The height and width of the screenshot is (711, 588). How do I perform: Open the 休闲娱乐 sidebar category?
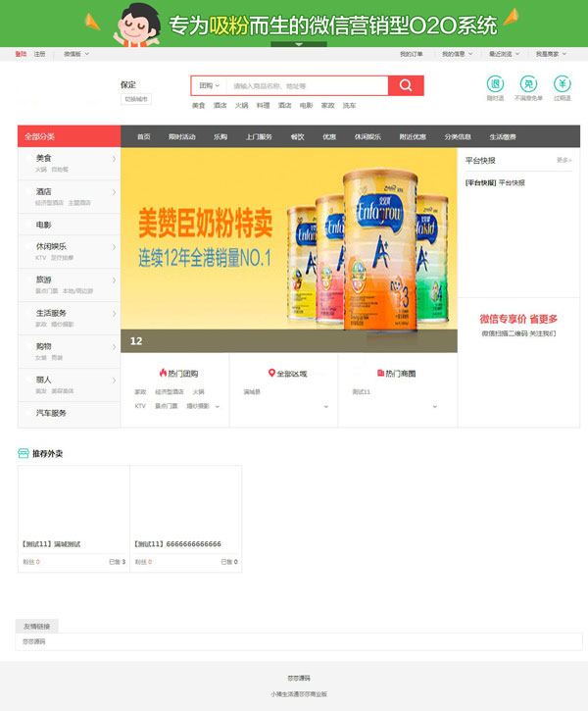[51, 246]
